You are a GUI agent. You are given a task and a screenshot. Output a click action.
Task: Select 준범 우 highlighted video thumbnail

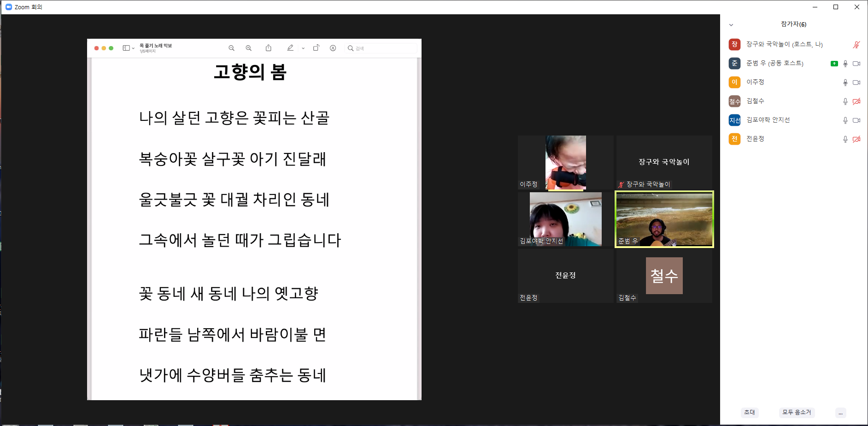pyautogui.click(x=664, y=219)
